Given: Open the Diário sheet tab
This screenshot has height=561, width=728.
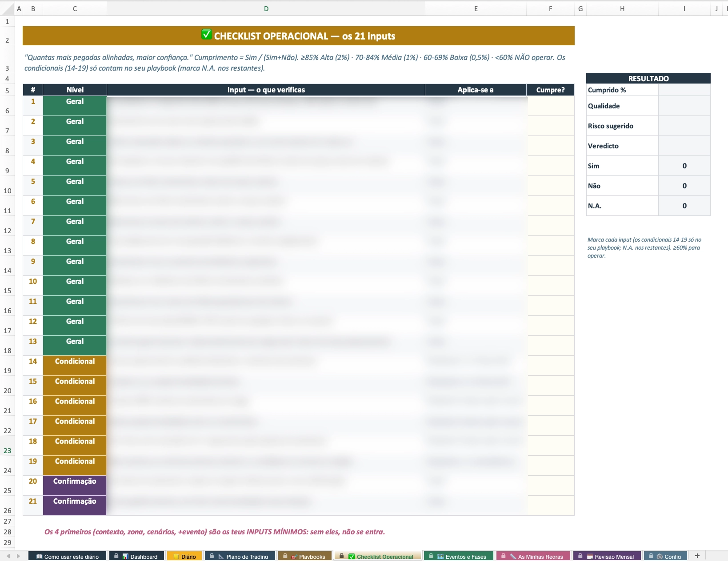Looking at the screenshot, I should [184, 556].
